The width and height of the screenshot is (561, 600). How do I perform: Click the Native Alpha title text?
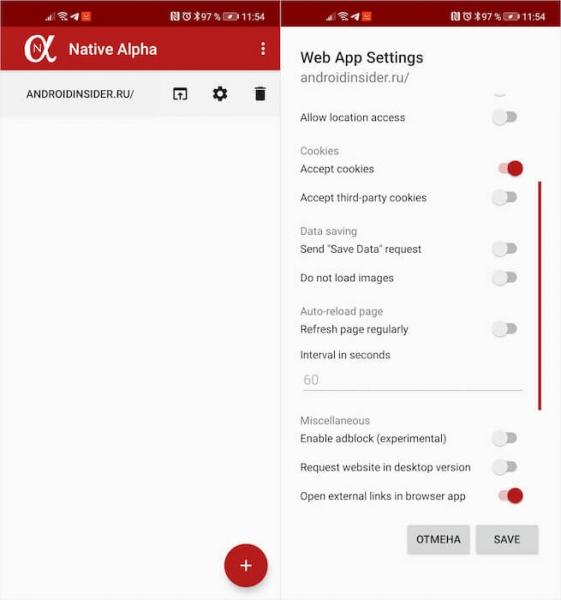[x=113, y=49]
